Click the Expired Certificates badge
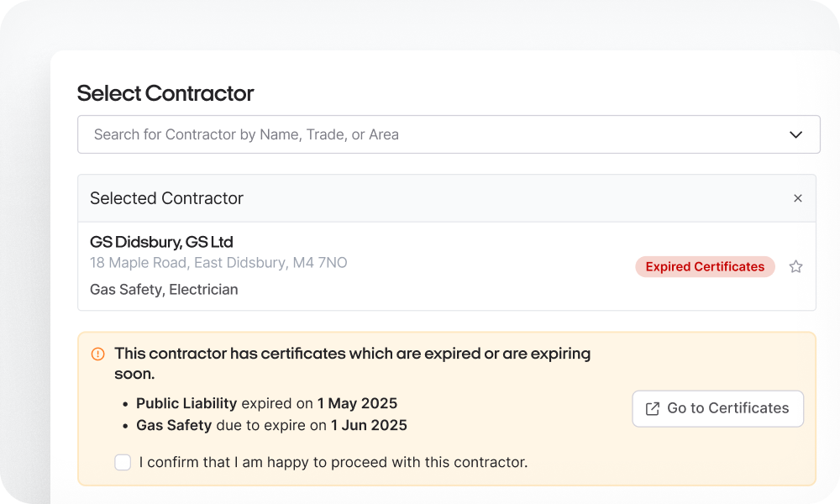Image resolution: width=840 pixels, height=504 pixels. (705, 266)
